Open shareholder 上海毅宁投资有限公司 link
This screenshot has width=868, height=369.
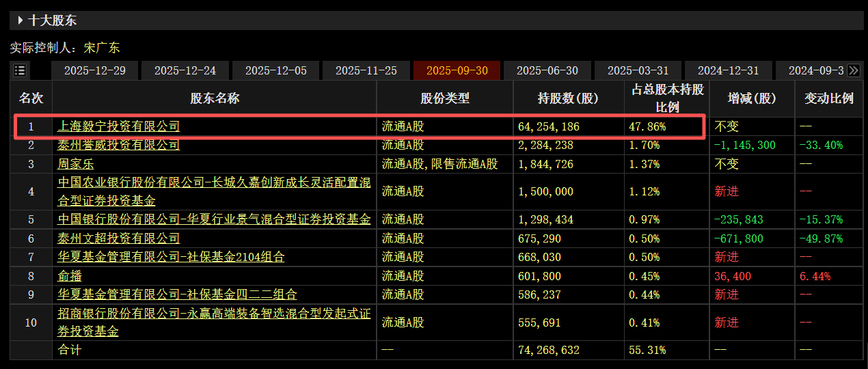click(118, 126)
